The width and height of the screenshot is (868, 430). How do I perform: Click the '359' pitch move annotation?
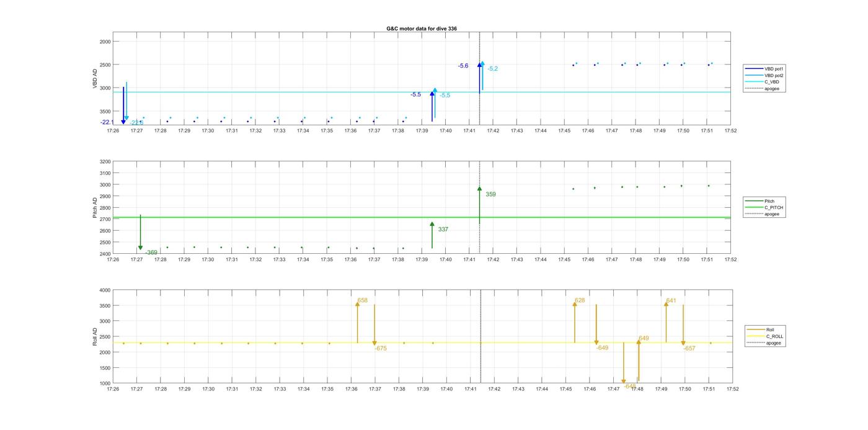click(x=490, y=194)
